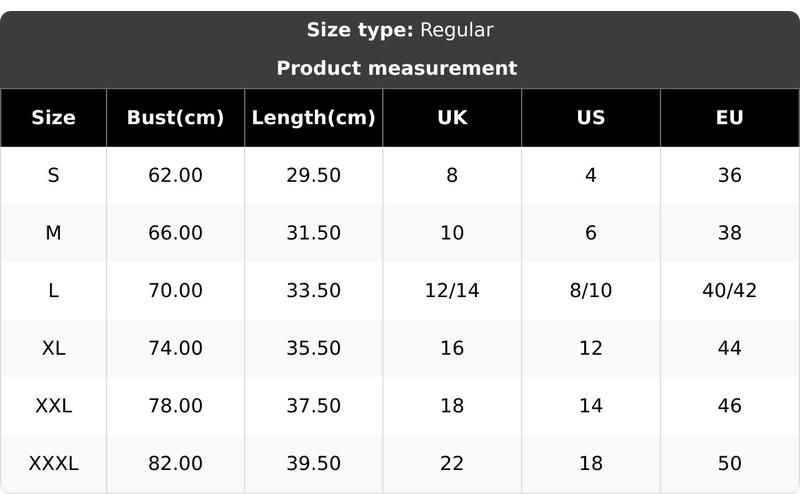Select the 78.00 bust value
The width and height of the screenshot is (800, 494).
coord(175,406)
